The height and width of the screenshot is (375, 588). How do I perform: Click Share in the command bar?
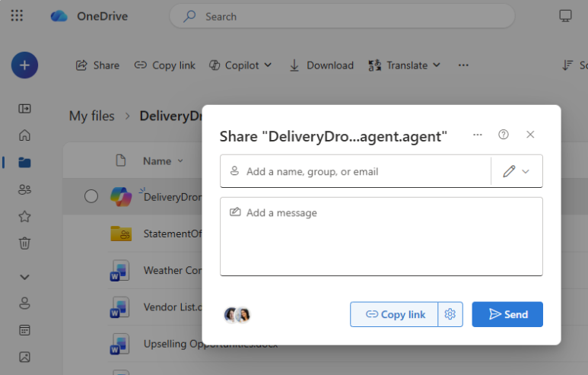tap(97, 65)
